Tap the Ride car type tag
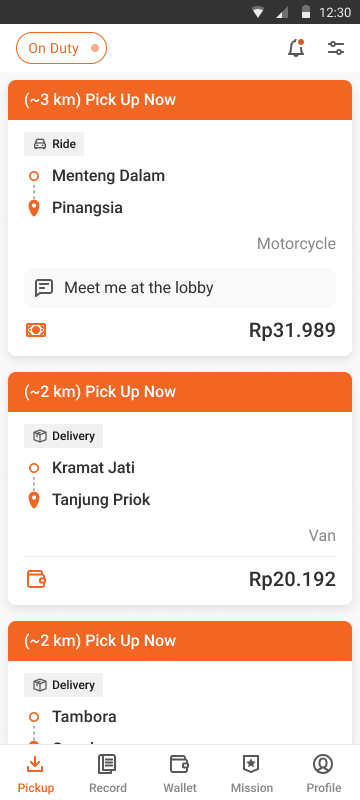The width and height of the screenshot is (360, 800). pos(54,144)
